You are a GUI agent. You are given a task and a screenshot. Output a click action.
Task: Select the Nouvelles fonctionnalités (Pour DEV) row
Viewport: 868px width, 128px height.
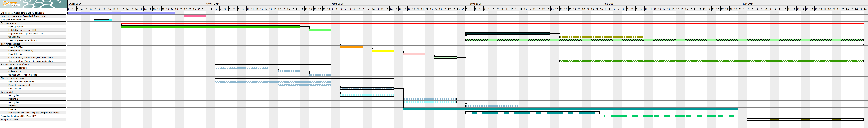click(19, 116)
